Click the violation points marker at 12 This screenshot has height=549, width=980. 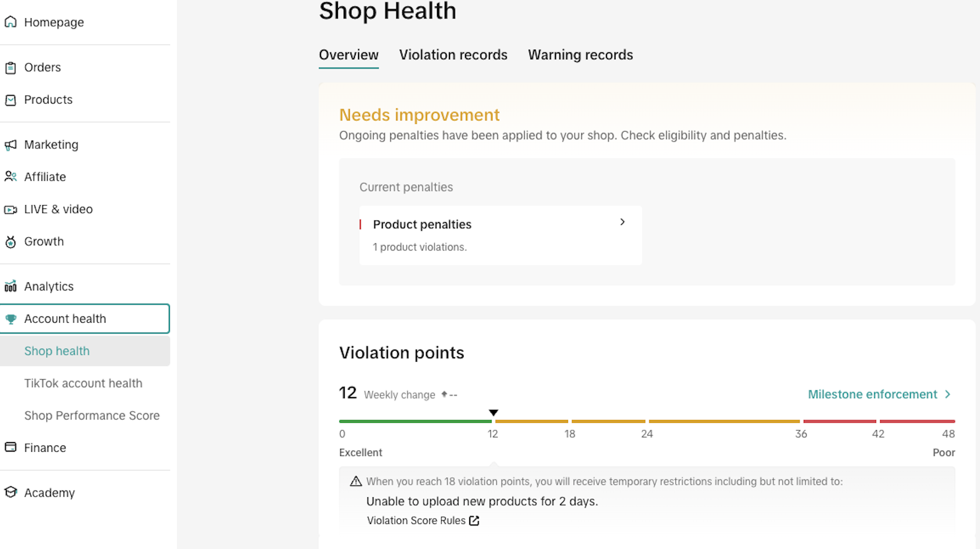[x=493, y=413]
